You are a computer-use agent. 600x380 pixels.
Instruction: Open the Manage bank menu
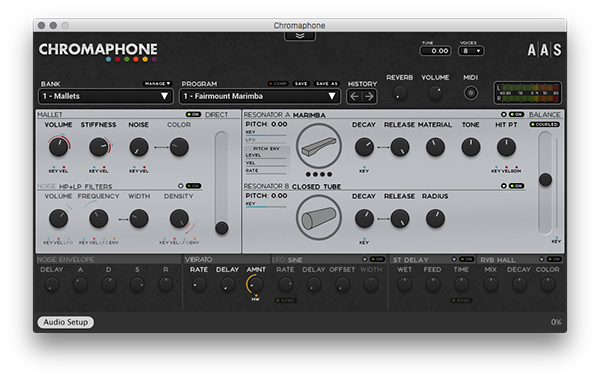point(158,83)
